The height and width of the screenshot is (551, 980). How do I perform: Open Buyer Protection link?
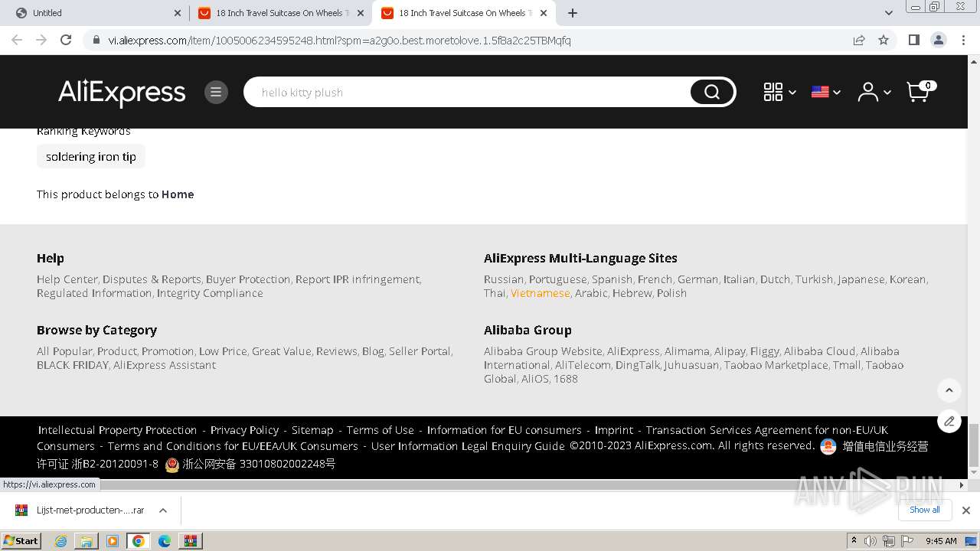(248, 279)
